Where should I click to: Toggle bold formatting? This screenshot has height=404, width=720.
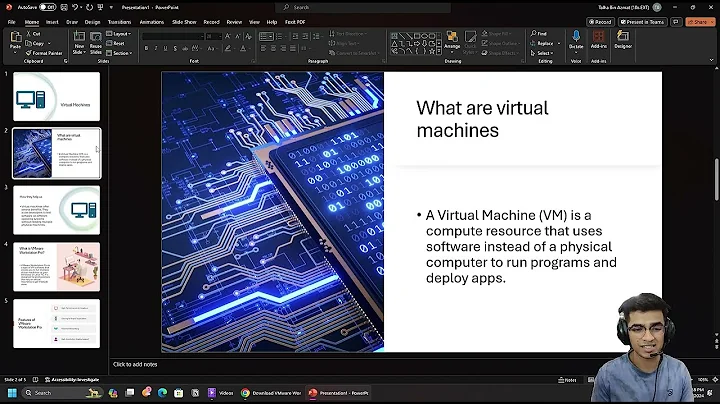(146, 48)
